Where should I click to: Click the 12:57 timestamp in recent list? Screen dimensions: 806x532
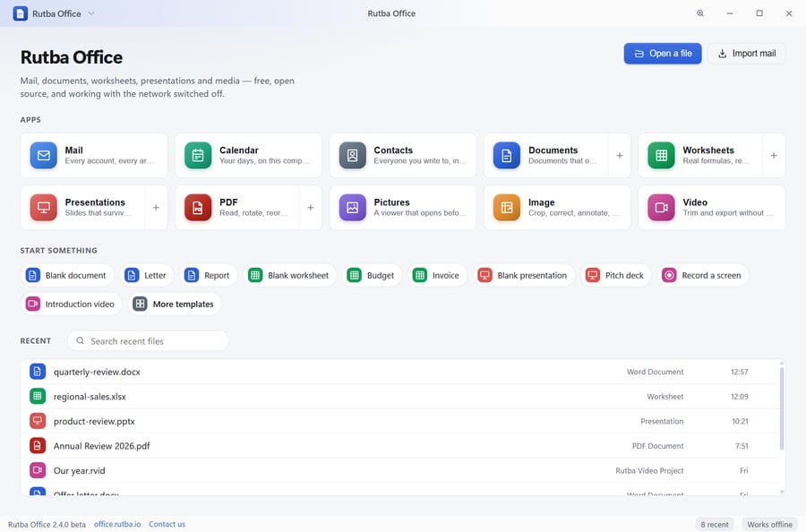pos(739,372)
